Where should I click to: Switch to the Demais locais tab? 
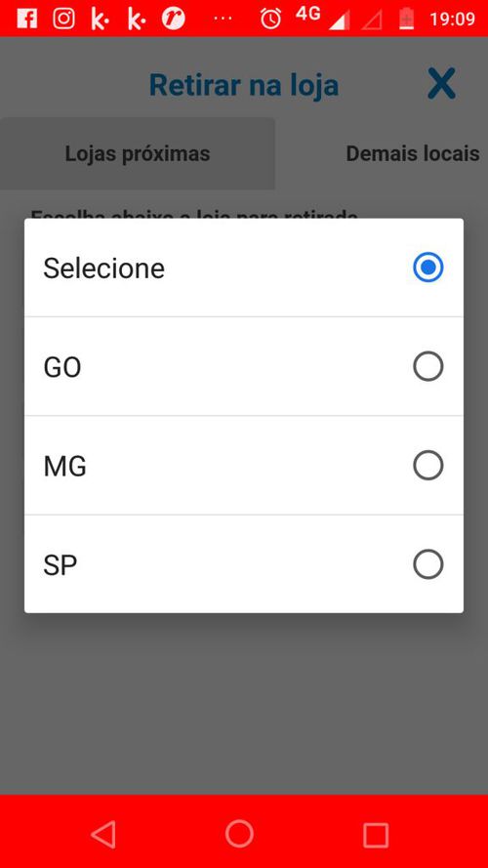(412, 153)
